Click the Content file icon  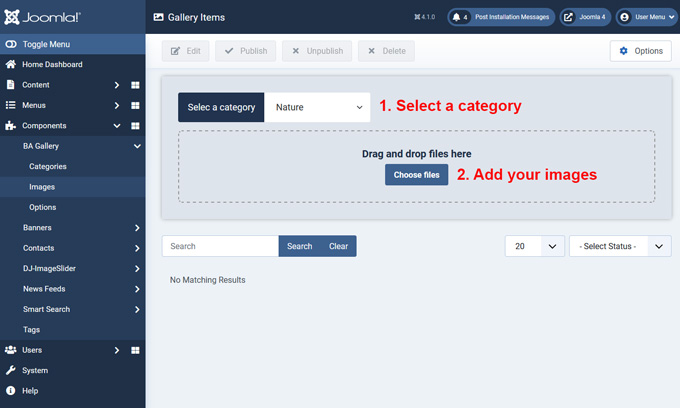tap(11, 85)
